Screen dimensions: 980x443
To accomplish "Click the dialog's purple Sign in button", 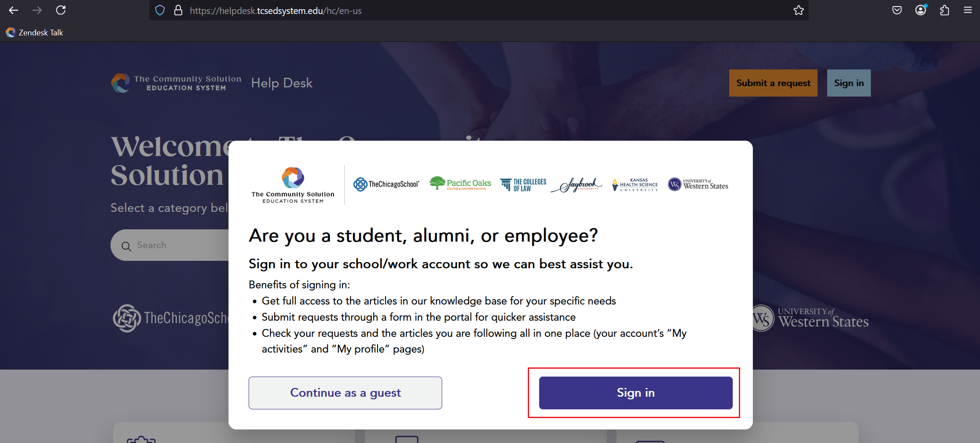I will click(636, 393).
